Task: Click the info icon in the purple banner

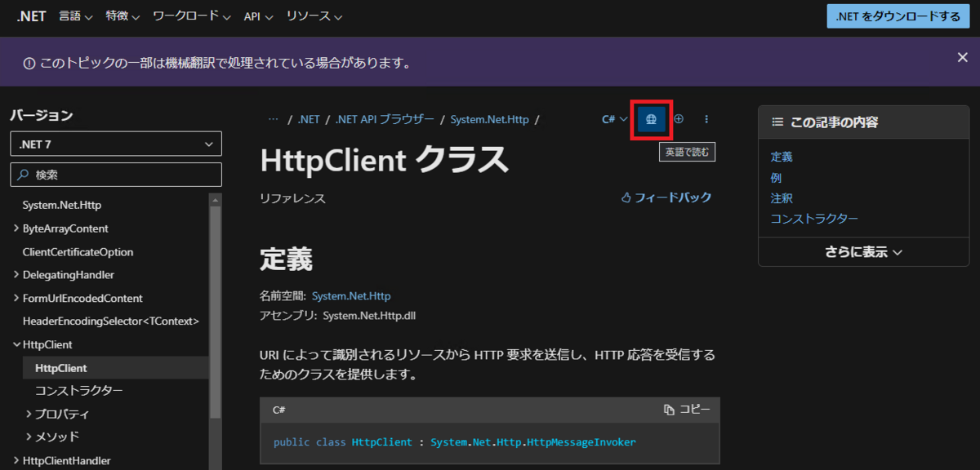Action: click(29, 63)
